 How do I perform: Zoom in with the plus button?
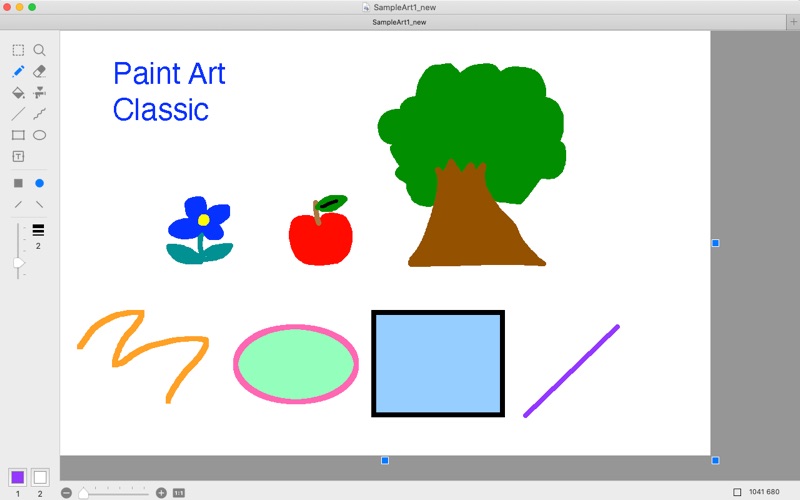point(161,493)
